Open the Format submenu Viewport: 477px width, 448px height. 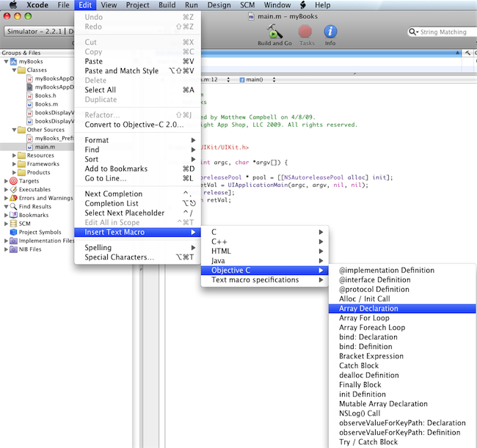(137, 140)
